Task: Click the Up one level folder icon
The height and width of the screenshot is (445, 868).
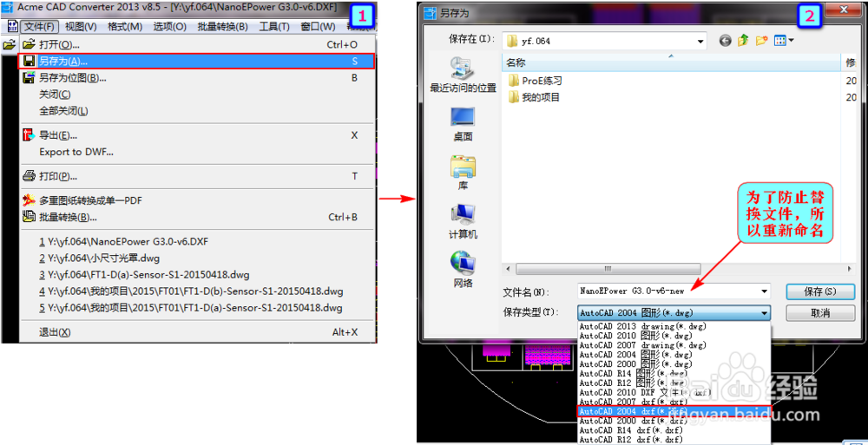Action: (x=744, y=41)
